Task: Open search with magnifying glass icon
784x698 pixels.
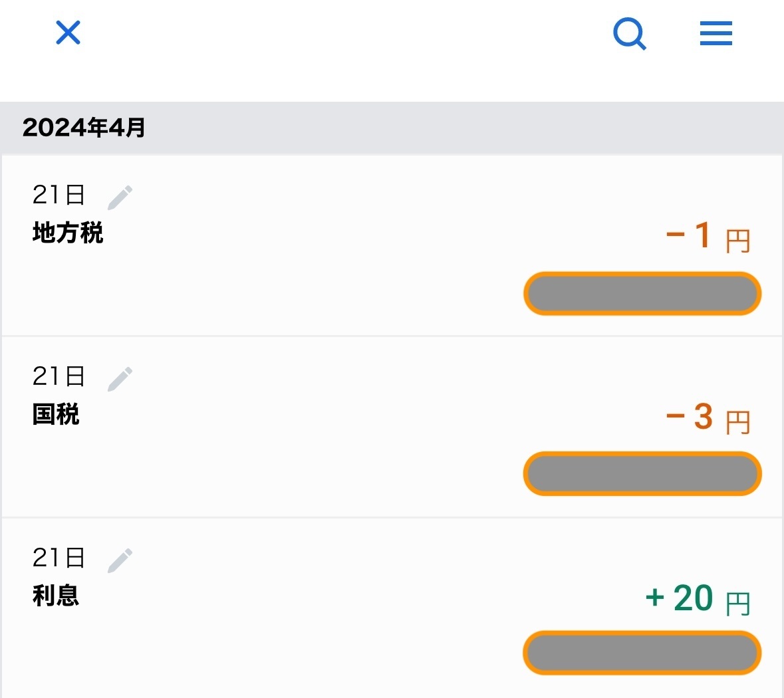Action: [x=630, y=33]
